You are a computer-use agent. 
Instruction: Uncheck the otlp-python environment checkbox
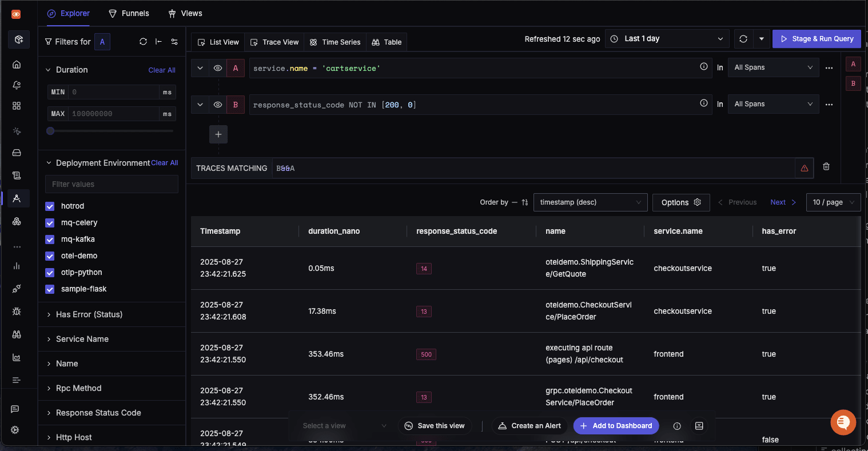[50, 273]
